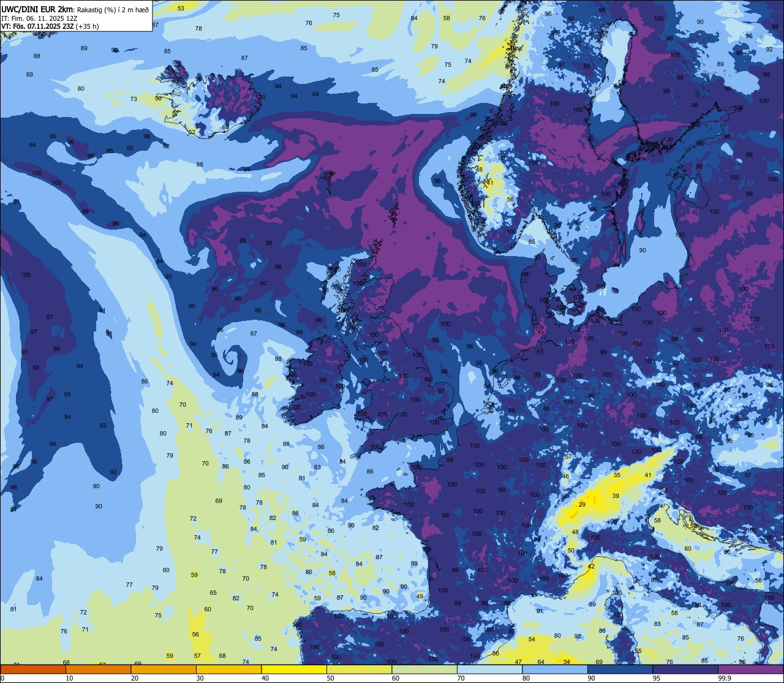
Task: Click the 80–90% light blue legend swatch
Action: click(x=555, y=670)
